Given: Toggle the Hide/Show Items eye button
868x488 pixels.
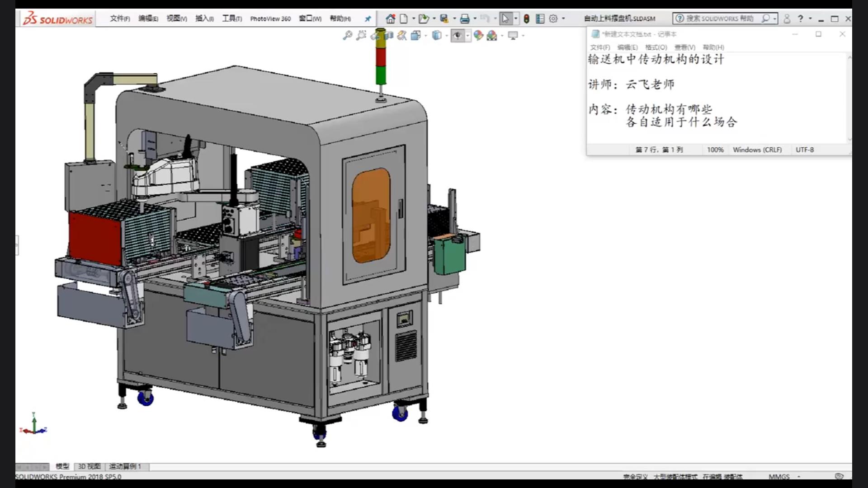Looking at the screenshot, I should 458,35.
